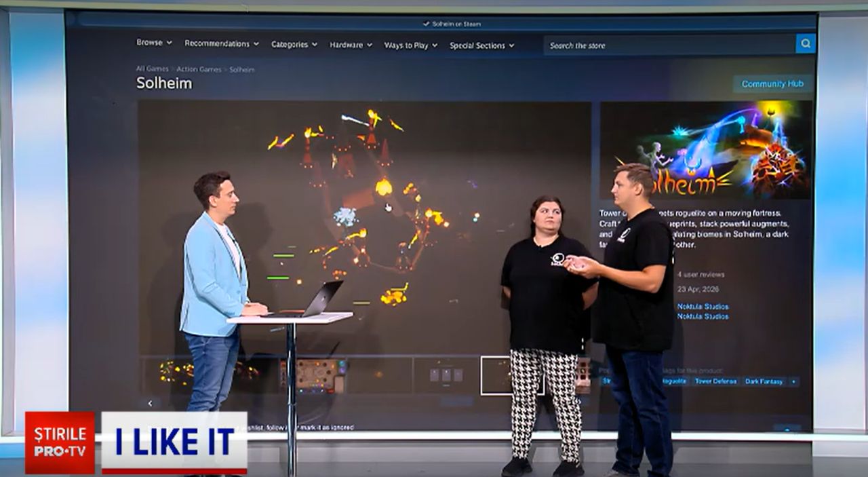This screenshot has height=477, width=868.
Task: Select the Tower Defense tag
Action: tap(715, 381)
